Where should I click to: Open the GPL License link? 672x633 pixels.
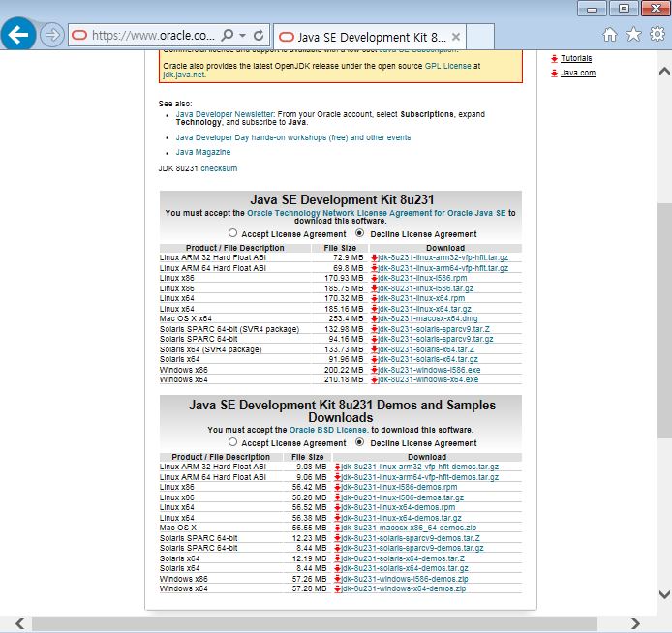[x=448, y=66]
